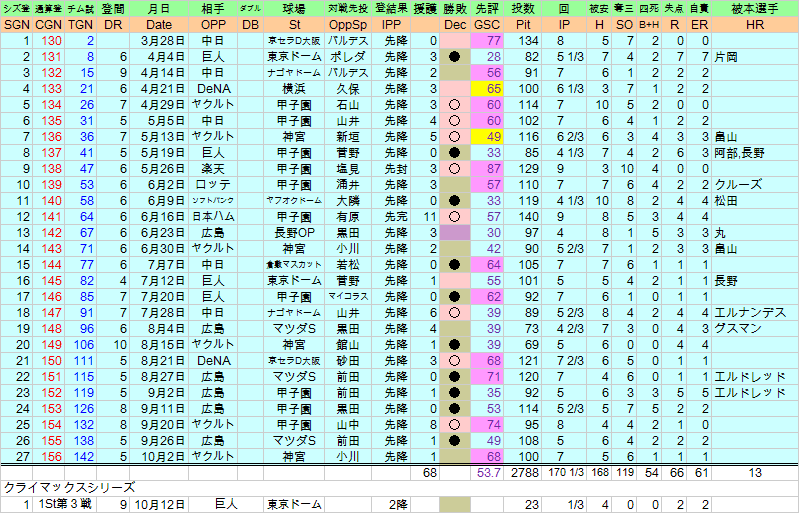This screenshot has width=799, height=513.
Task: Click opposing starter 山中
Action: point(348,424)
